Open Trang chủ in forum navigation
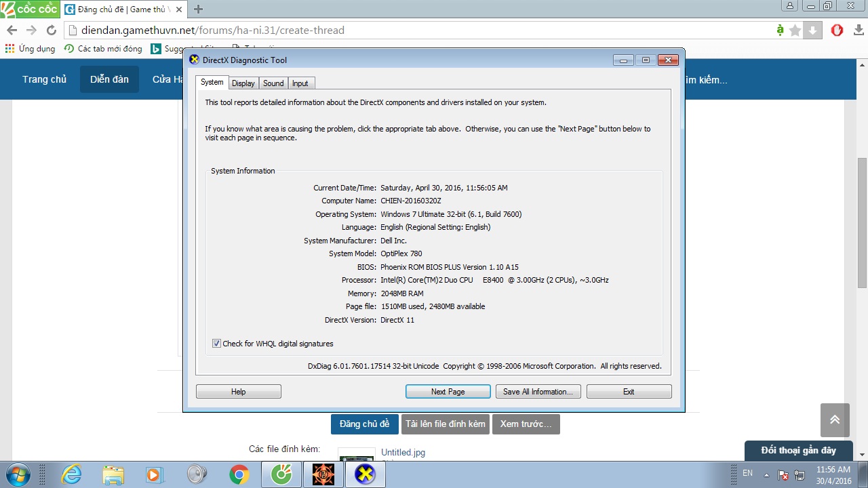The height and width of the screenshot is (488, 868). tap(44, 79)
